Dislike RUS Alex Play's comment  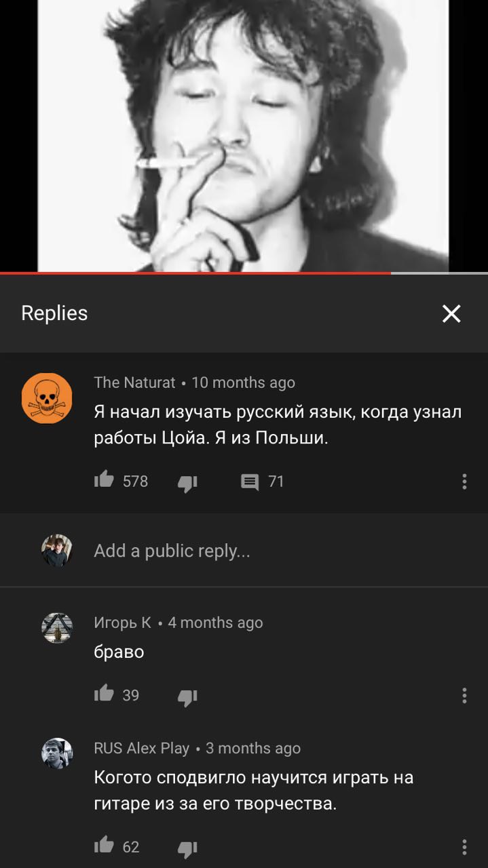point(187,848)
